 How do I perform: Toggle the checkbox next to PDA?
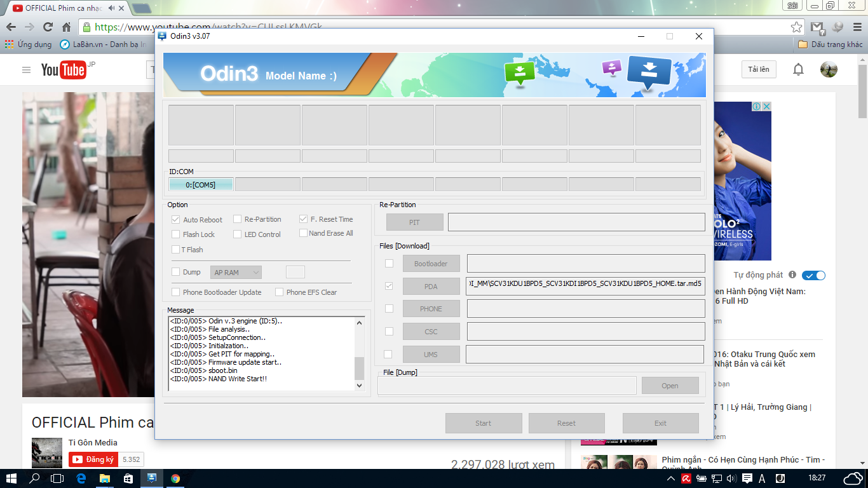[389, 287]
